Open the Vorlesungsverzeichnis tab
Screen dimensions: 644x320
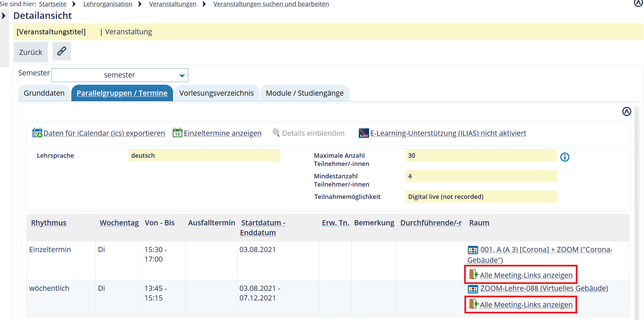pos(217,93)
